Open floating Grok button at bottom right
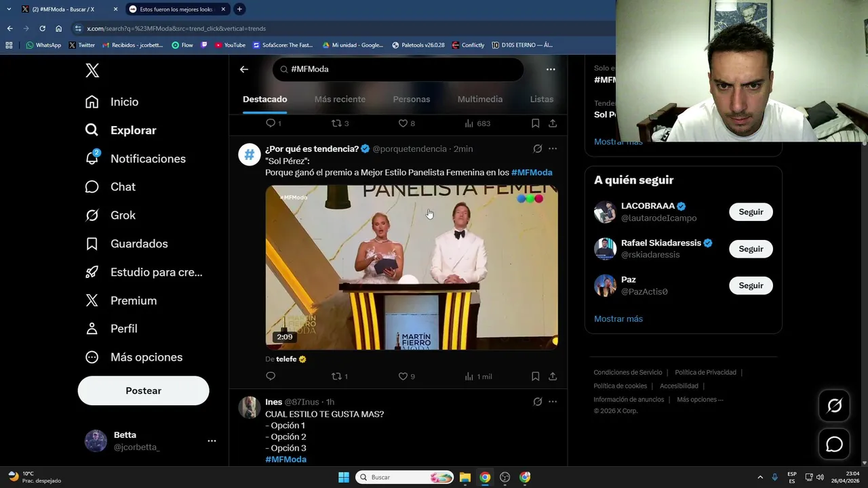 pyautogui.click(x=834, y=406)
